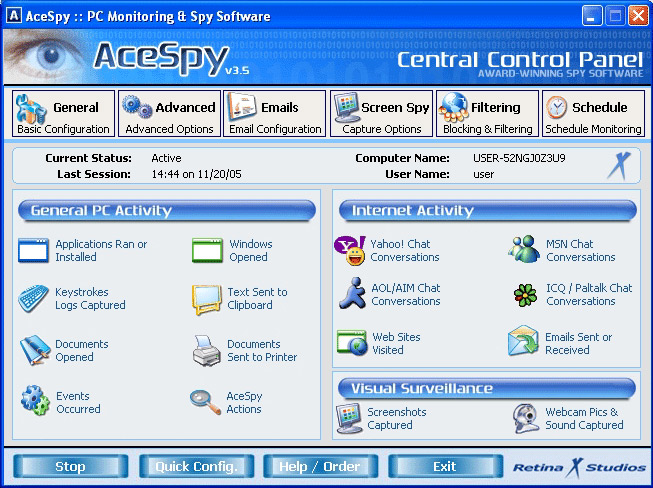The height and width of the screenshot is (488, 653).
Task: Open the Screenshots Captured monitor icon
Action: pos(350,418)
